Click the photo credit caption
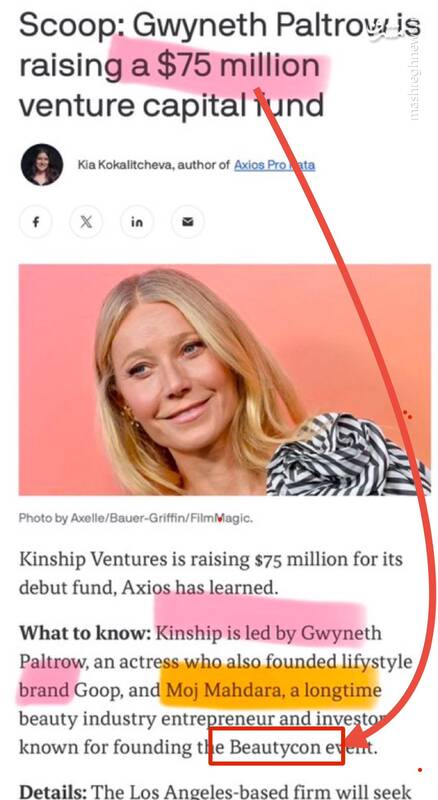The height and width of the screenshot is (800, 438). click(135, 518)
